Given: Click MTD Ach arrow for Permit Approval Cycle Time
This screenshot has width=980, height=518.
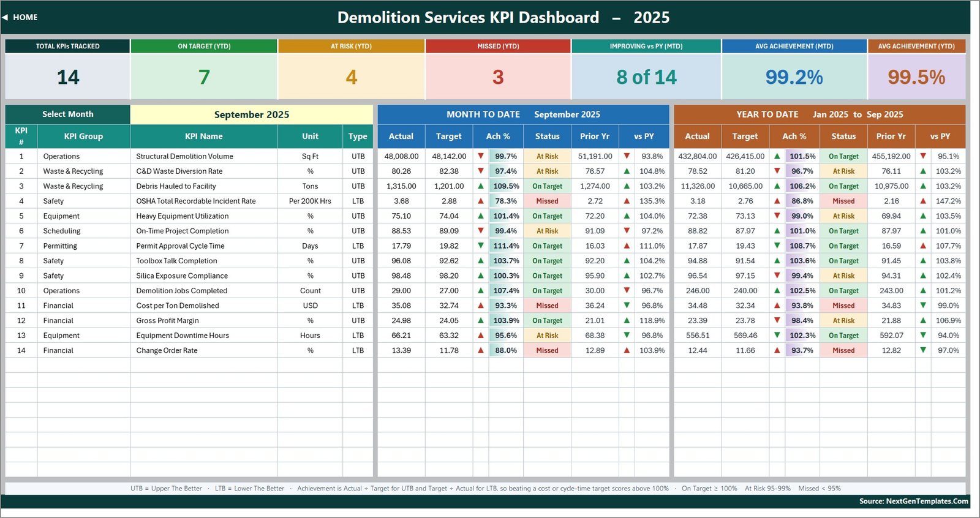Looking at the screenshot, I should [x=481, y=246].
